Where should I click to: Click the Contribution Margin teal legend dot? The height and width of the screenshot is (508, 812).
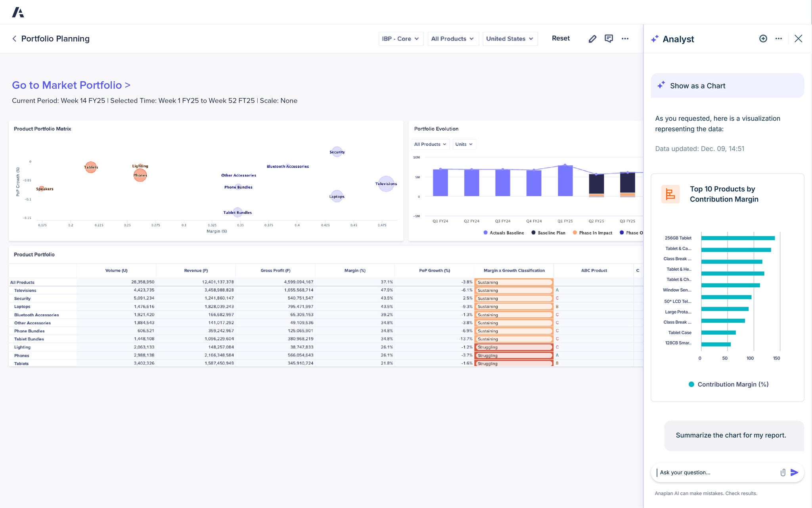tap(691, 384)
